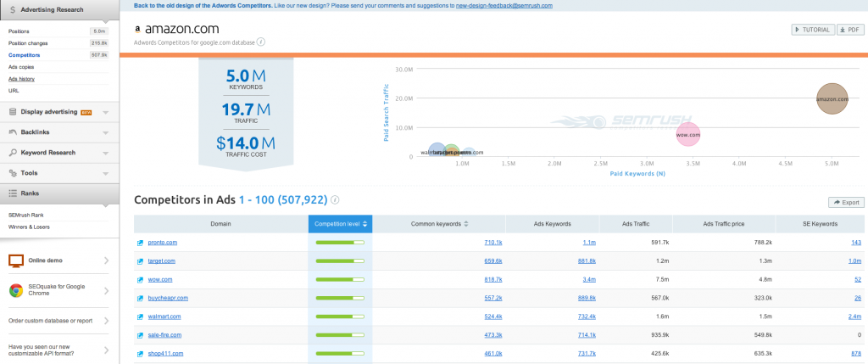Open external link icon beside walmart.com
Image resolution: width=868 pixels, height=364 pixels.
point(140,316)
